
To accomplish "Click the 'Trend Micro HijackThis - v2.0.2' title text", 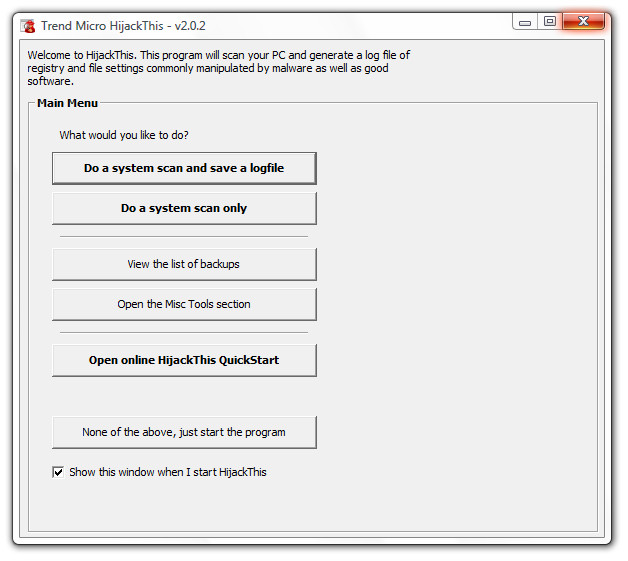I will (123, 26).
